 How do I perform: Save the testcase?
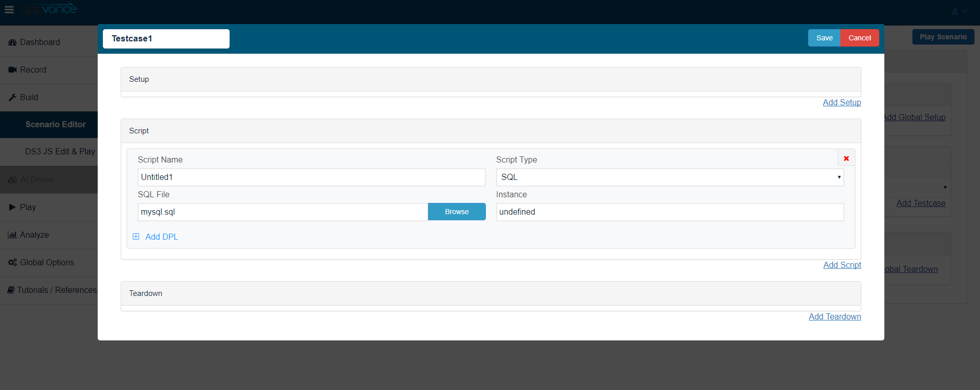pos(824,38)
